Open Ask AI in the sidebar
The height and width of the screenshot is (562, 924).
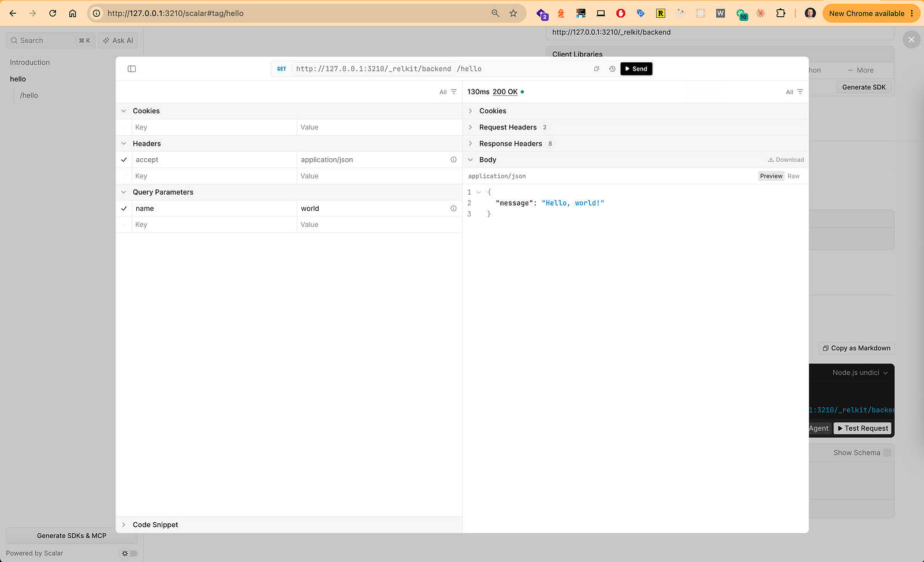(118, 40)
